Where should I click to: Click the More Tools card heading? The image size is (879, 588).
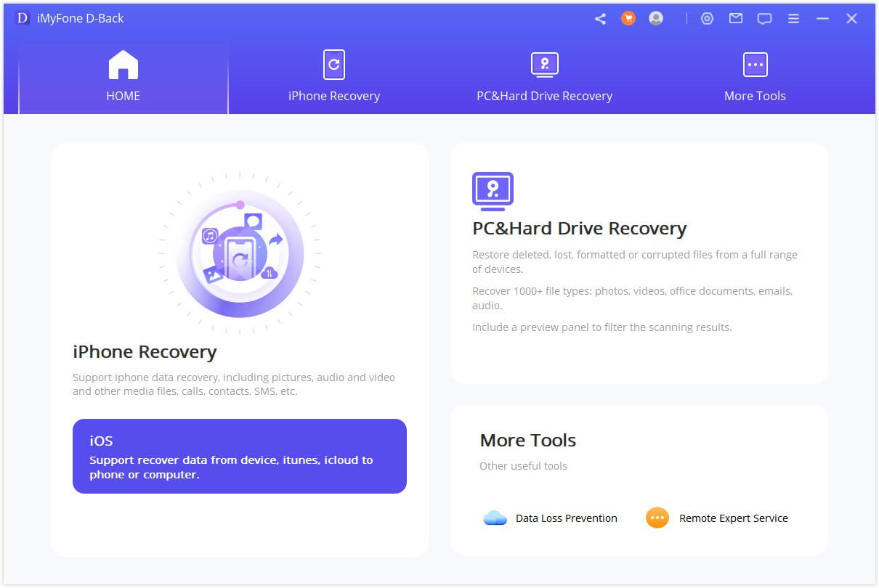point(528,441)
